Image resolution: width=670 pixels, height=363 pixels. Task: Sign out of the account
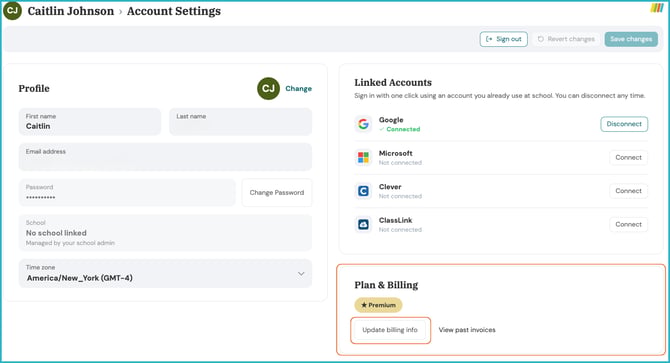click(504, 39)
